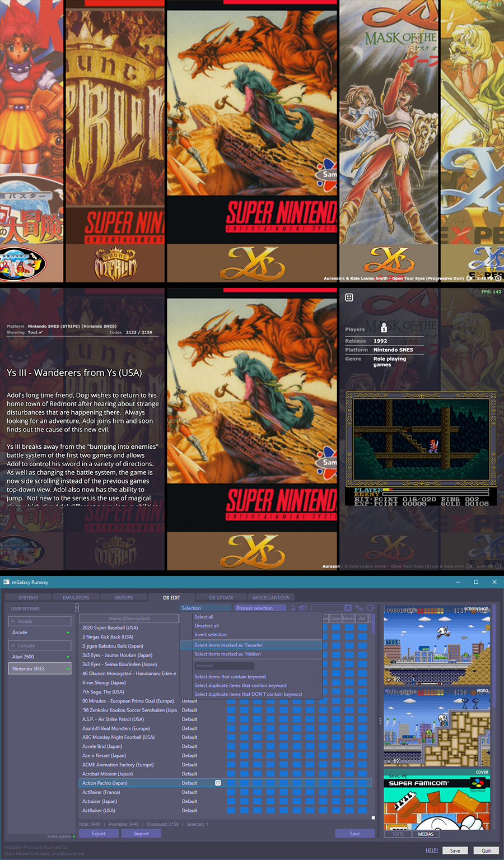Collapse the Console systems group
Image resolution: width=504 pixels, height=860 pixels.
coord(40,645)
